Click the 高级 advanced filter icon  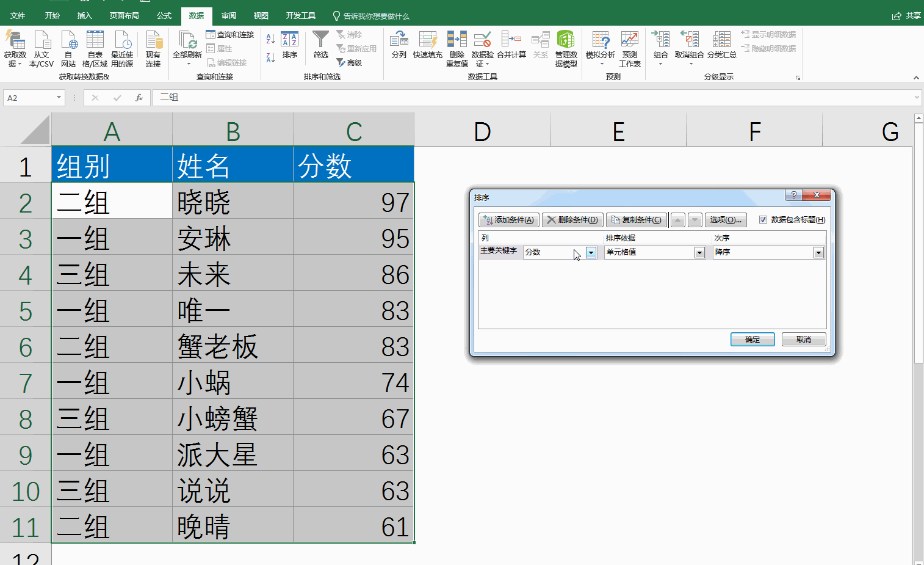349,62
